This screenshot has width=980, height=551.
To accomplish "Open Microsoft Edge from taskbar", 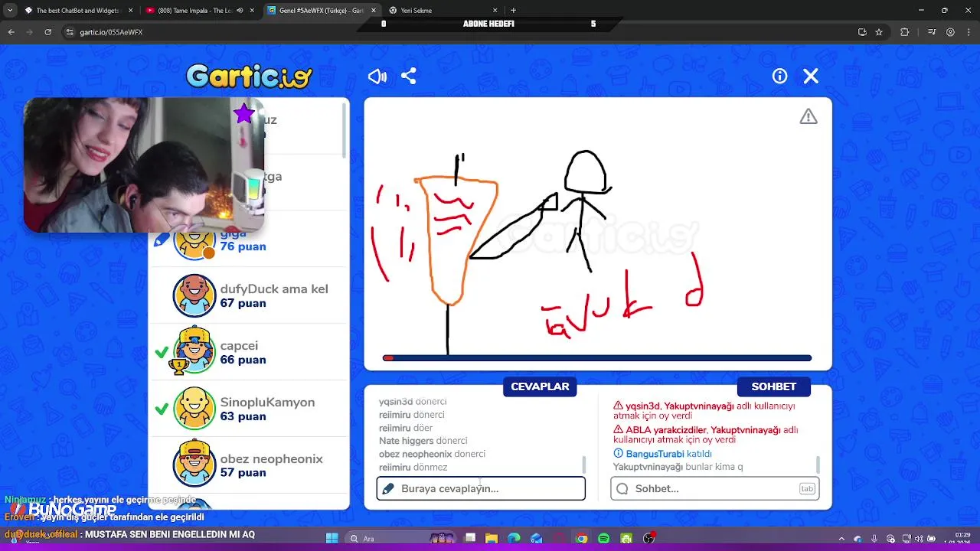I will click(514, 539).
